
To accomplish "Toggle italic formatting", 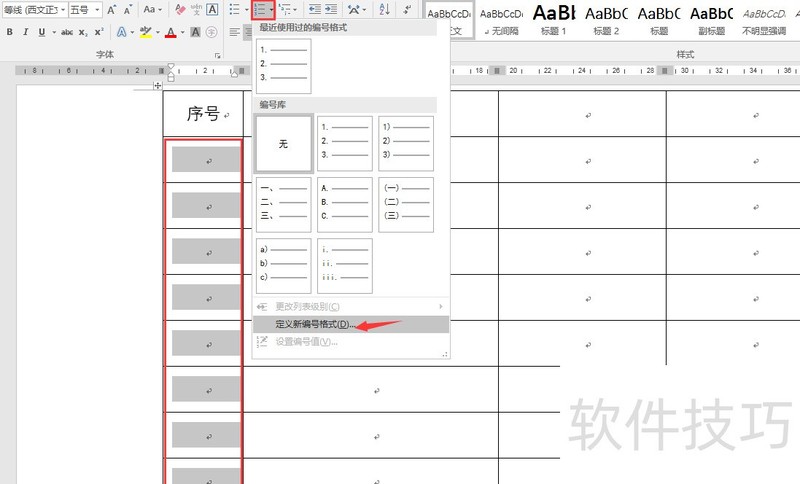I will click(26, 32).
